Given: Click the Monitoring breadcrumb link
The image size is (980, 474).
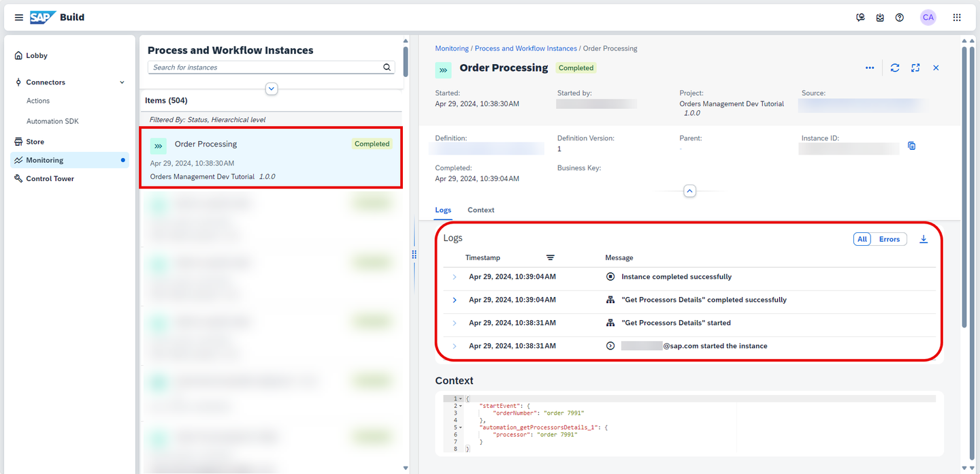Looking at the screenshot, I should (x=452, y=48).
